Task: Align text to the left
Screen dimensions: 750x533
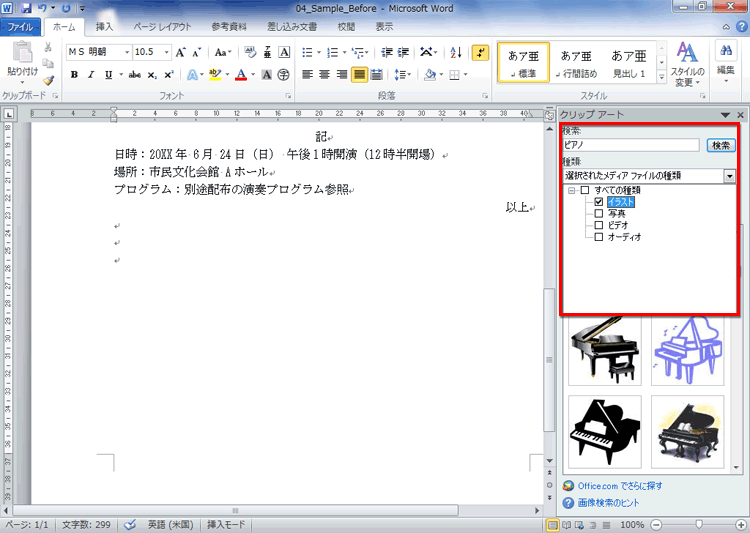Action: (307, 75)
